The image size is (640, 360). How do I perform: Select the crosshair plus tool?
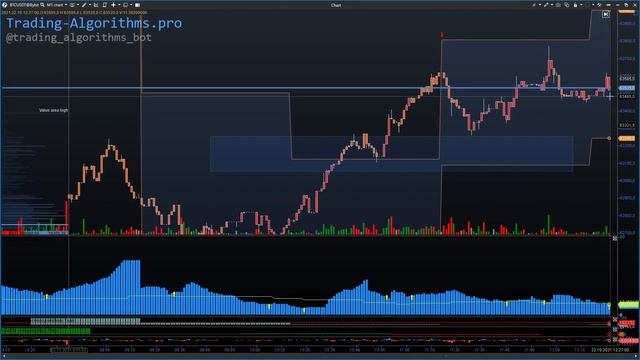113,5
